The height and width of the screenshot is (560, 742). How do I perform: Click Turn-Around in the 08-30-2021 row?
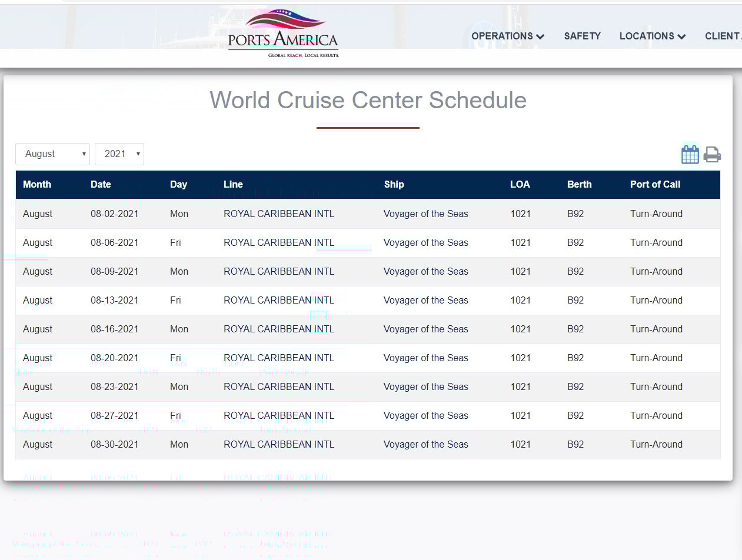656,444
